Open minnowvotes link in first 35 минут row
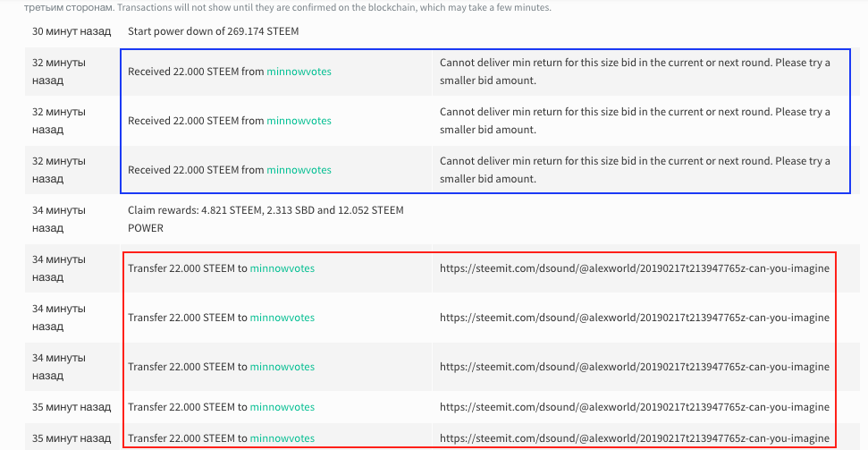This screenshot has height=450, width=868. point(282,407)
